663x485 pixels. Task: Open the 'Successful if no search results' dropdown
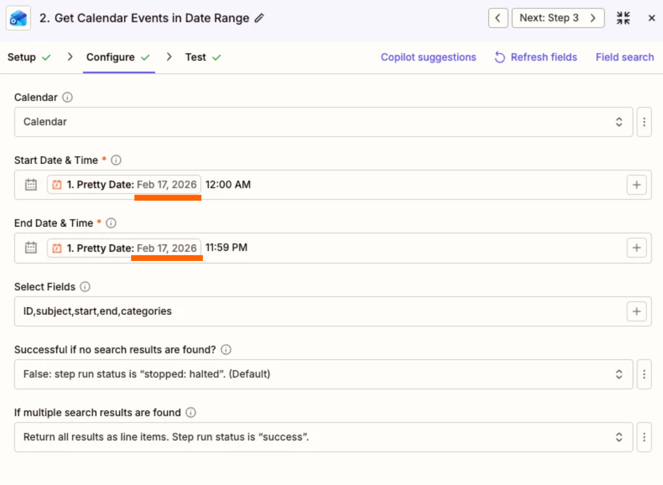[320, 374]
